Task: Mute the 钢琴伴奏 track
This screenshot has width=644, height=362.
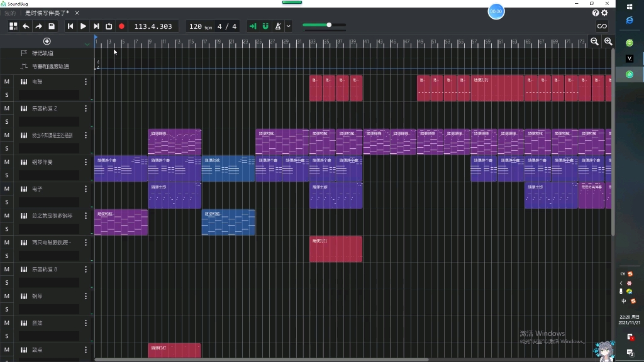Action: [6, 162]
